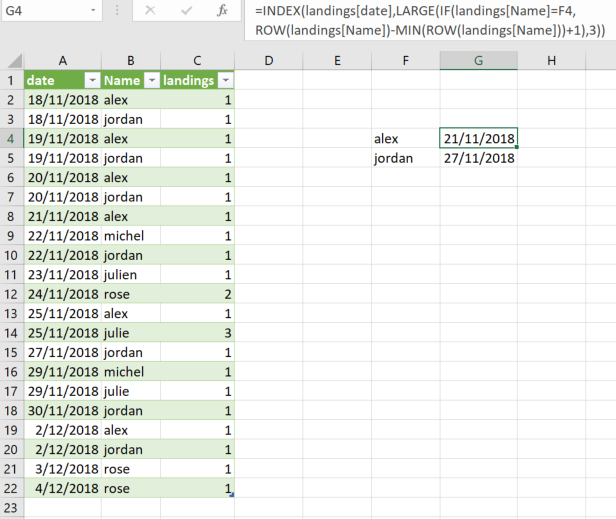Open the date column filter dropdown
This screenshot has height=519, width=616.
(x=92, y=81)
